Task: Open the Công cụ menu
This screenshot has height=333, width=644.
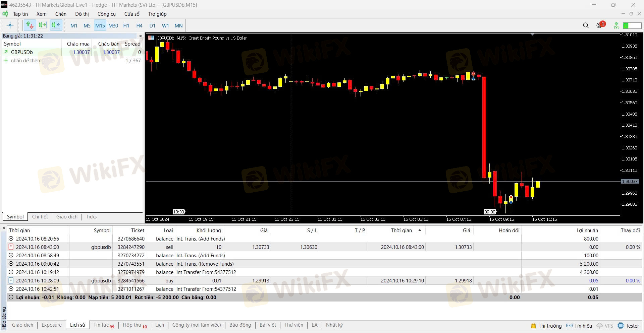Action: (x=106, y=14)
